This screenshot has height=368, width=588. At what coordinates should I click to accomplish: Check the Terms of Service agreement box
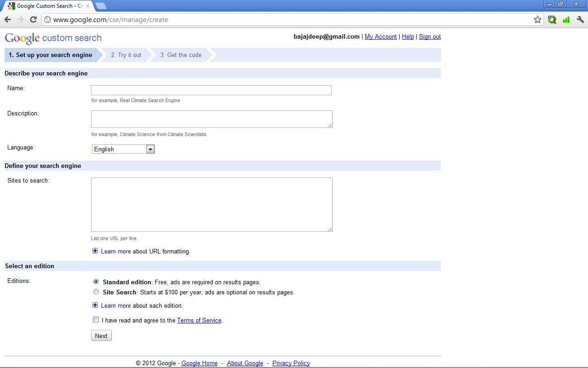click(96, 320)
